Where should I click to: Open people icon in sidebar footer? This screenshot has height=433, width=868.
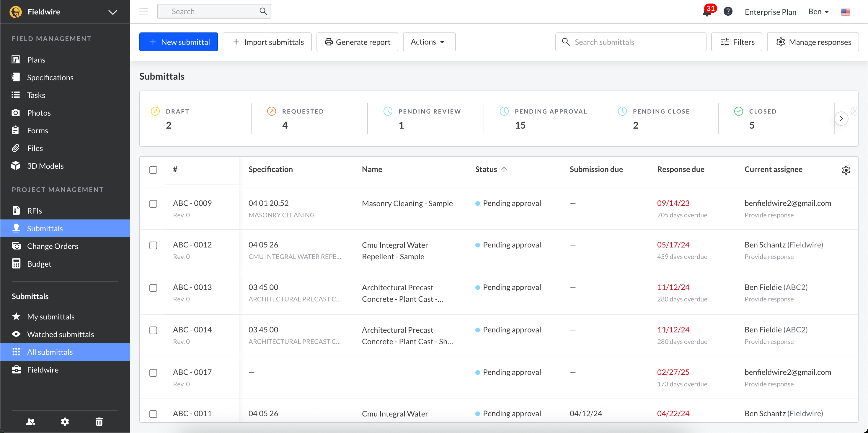pos(31,421)
